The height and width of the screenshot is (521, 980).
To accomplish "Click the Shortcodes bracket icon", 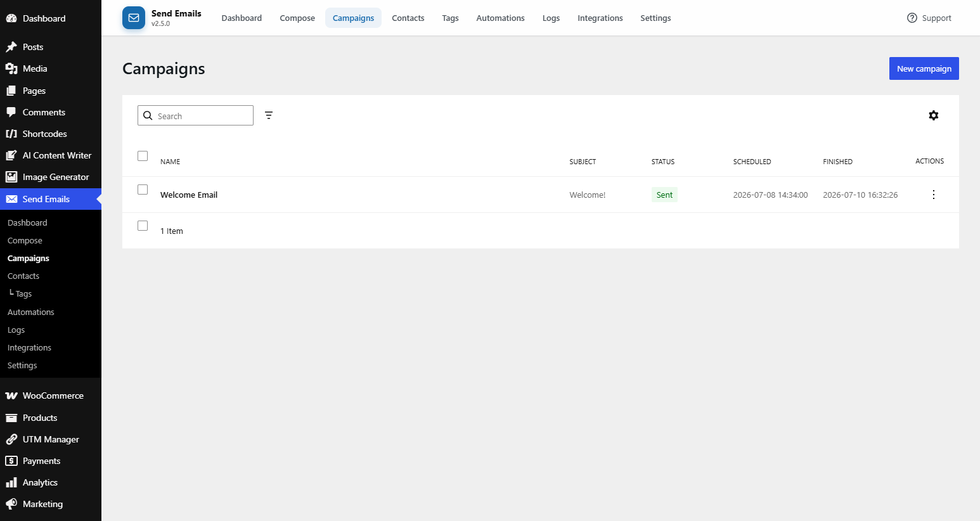I will pyautogui.click(x=11, y=134).
